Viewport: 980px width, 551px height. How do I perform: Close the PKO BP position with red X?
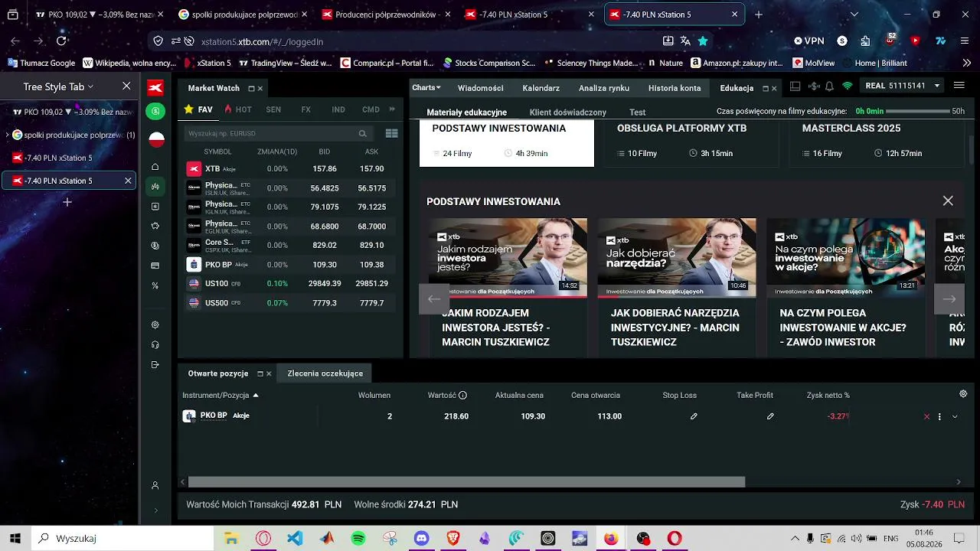926,416
